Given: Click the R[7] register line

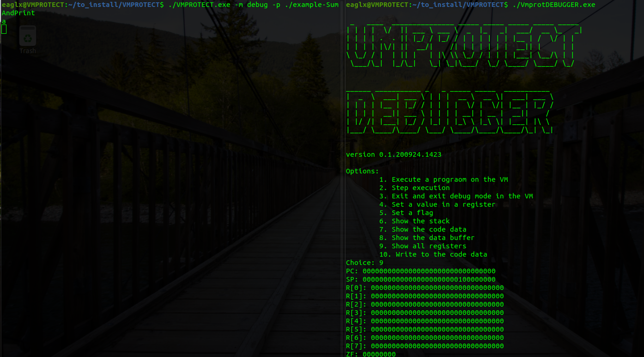Looking at the screenshot, I should coord(425,346).
